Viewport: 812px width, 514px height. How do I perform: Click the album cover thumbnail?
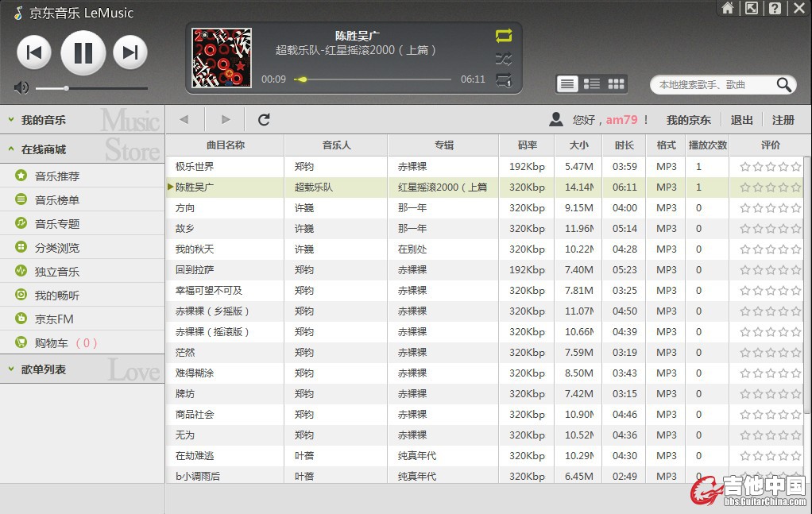(222, 58)
